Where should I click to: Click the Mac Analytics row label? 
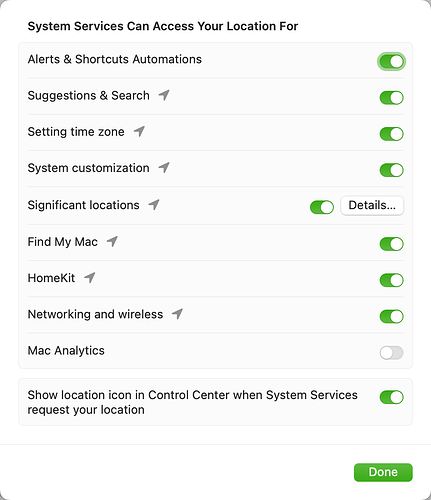pyautogui.click(x=66, y=351)
